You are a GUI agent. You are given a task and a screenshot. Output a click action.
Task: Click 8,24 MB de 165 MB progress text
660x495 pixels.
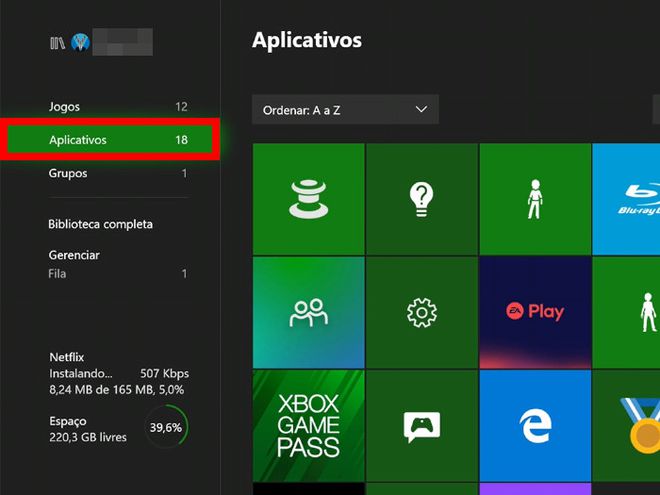(x=117, y=390)
